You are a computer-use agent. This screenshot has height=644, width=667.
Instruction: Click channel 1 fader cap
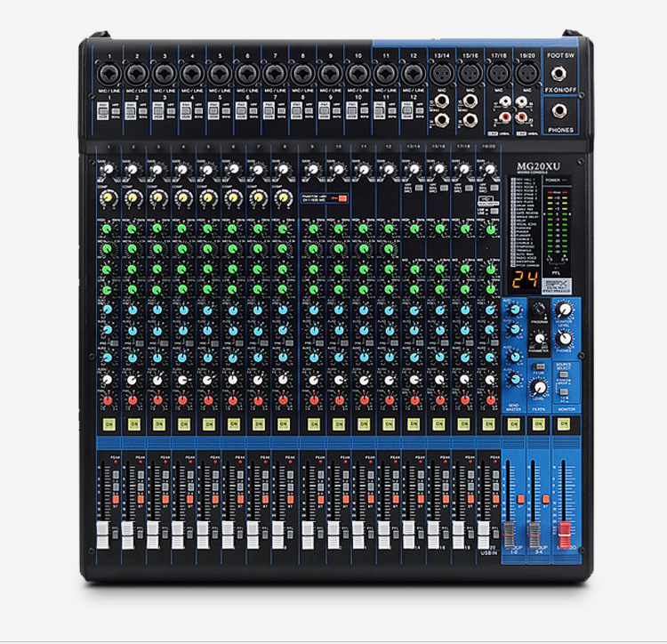pyautogui.click(x=102, y=535)
